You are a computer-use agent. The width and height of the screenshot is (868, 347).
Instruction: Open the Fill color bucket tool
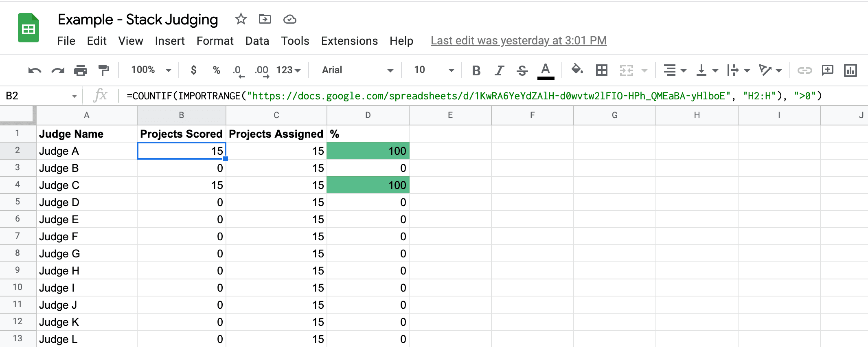(x=577, y=70)
